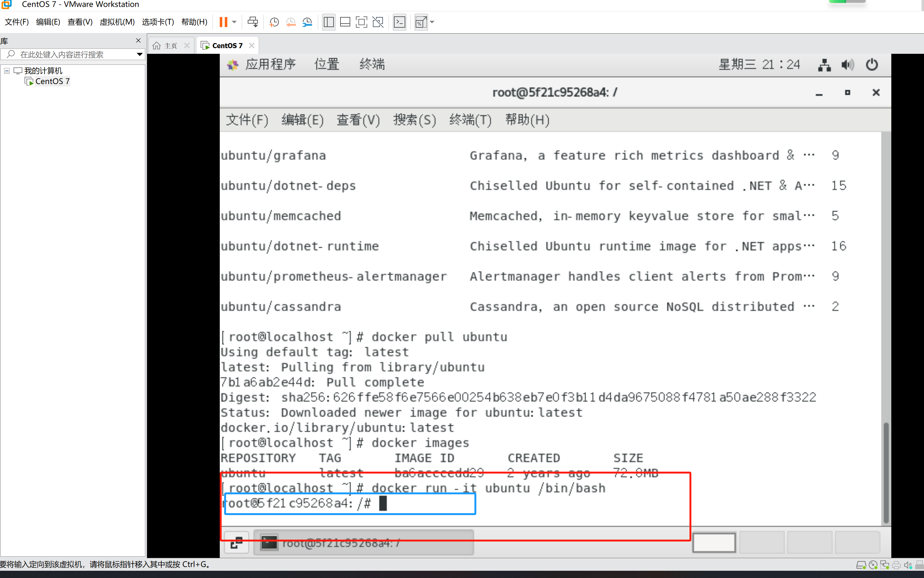Enter full screen mode
The width and height of the screenshot is (924, 578).
point(361,22)
